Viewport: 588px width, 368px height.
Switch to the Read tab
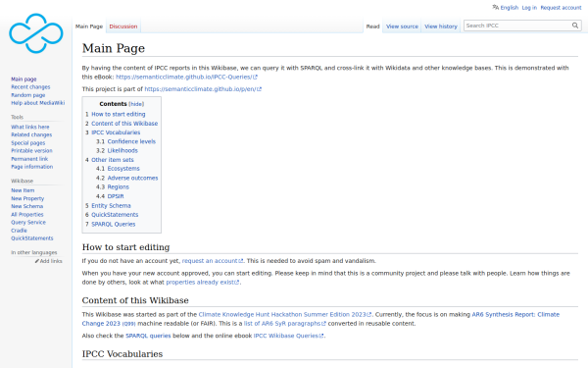[372, 26]
